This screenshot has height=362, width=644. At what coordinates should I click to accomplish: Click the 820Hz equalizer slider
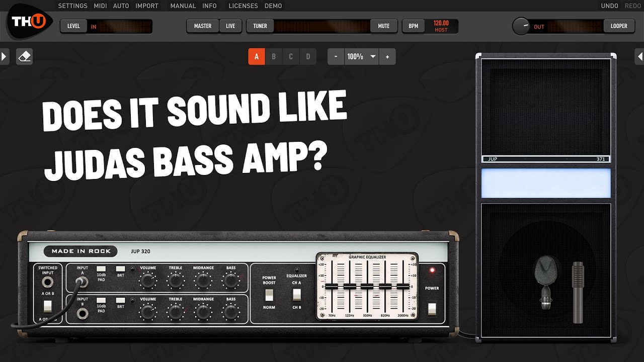pos(385,286)
